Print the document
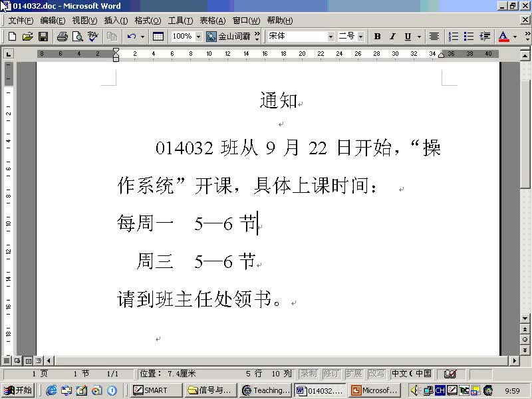 click(x=62, y=37)
